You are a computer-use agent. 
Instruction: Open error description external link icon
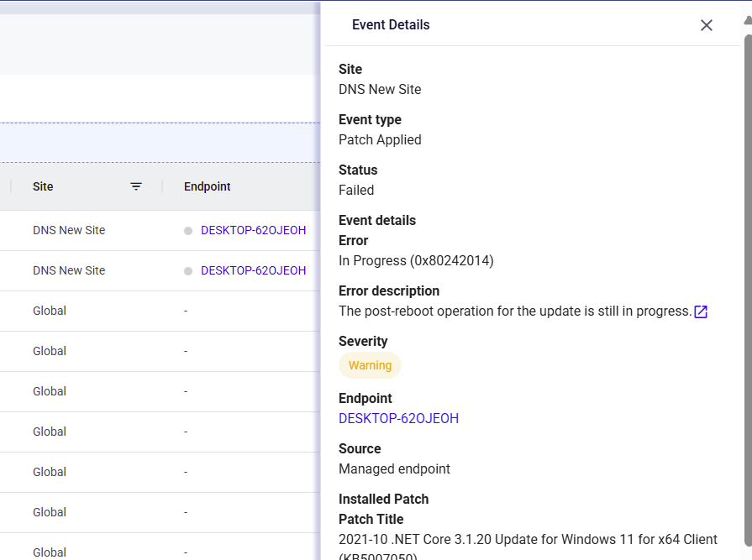701,311
